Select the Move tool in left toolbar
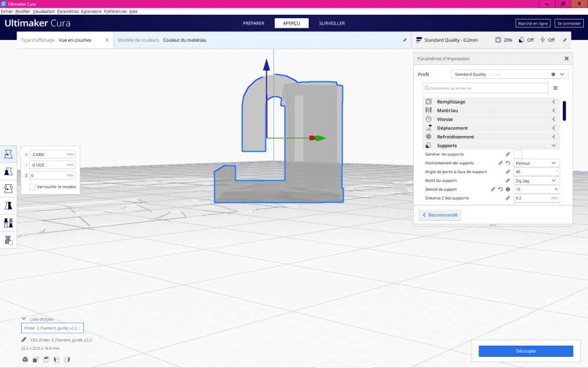This screenshot has height=368, width=588. tap(8, 154)
